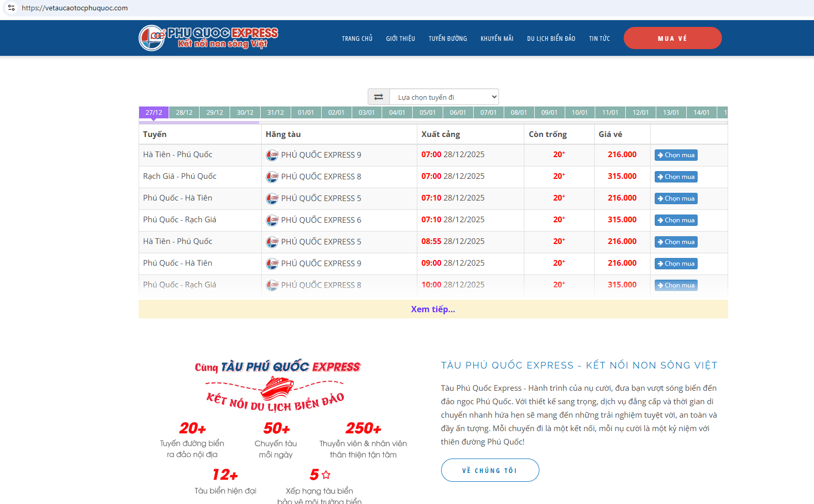
Task: Choose 'Chọn mua' for 08:55 Hà Tiên trip
Action: [676, 242]
